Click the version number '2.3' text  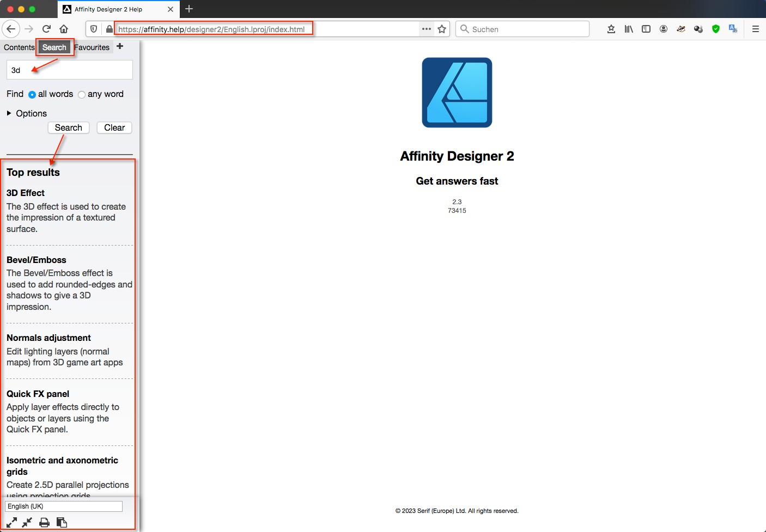click(457, 202)
